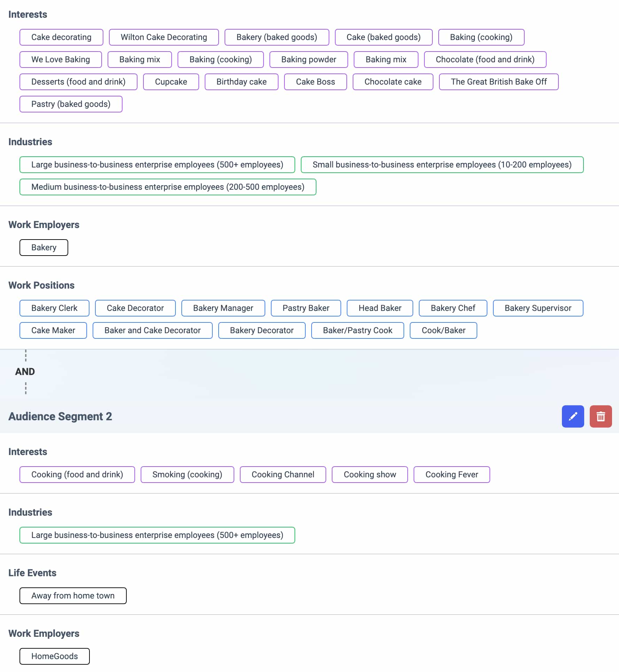
Task: Select the Bakery work employer tag
Action: [44, 248]
